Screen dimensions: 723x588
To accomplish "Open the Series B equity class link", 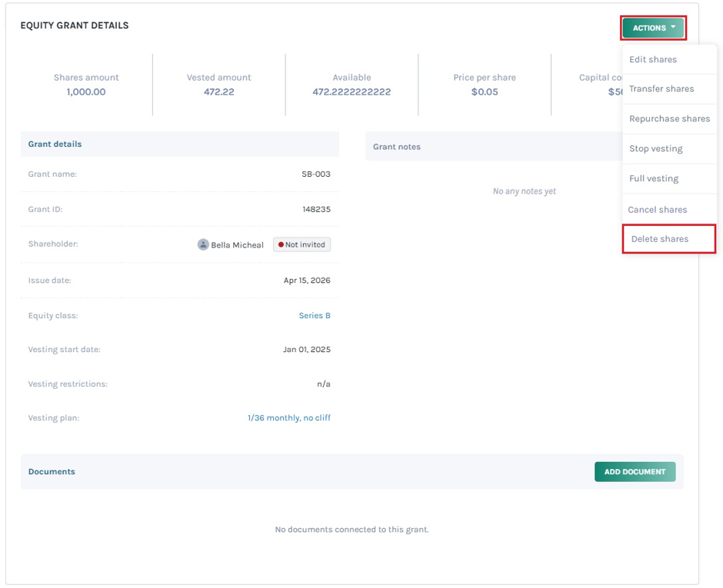I will 315,316.
